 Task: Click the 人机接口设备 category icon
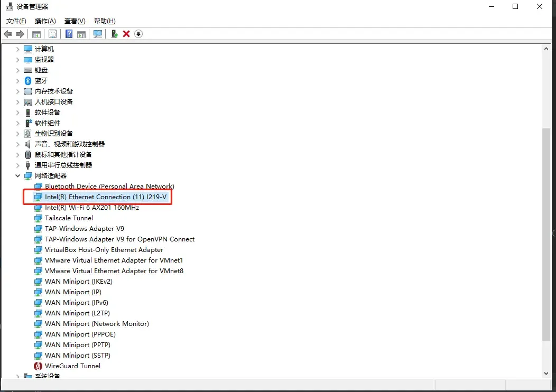click(28, 102)
